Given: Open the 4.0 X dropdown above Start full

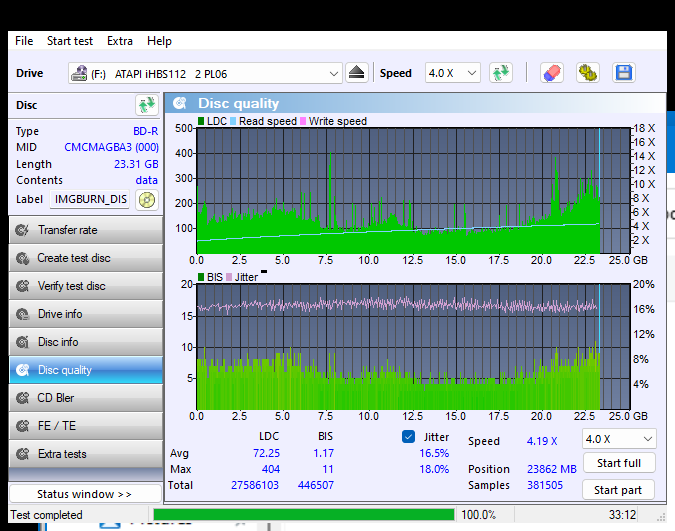Looking at the screenshot, I should coord(619,439).
